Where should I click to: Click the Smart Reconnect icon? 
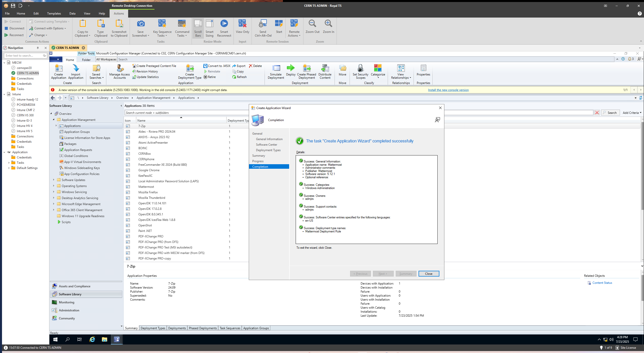[224, 28]
